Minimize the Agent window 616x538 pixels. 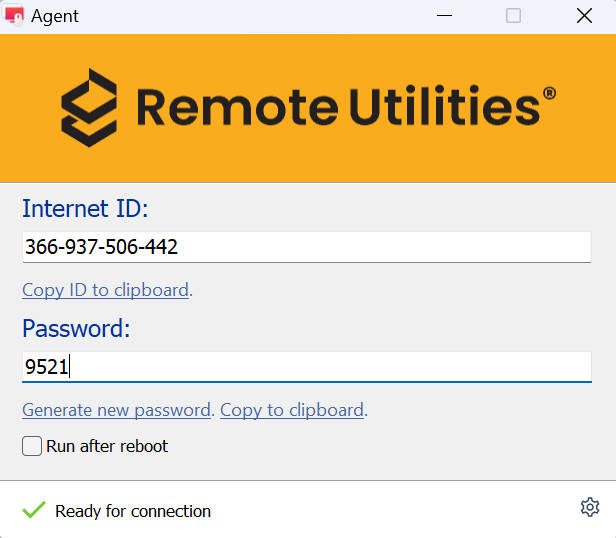[x=441, y=16]
